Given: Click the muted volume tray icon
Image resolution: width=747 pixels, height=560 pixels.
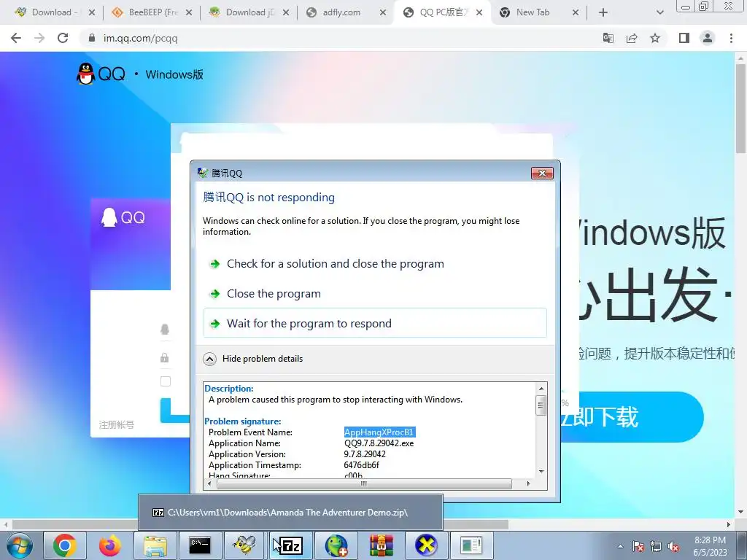Looking at the screenshot, I should [x=673, y=546].
